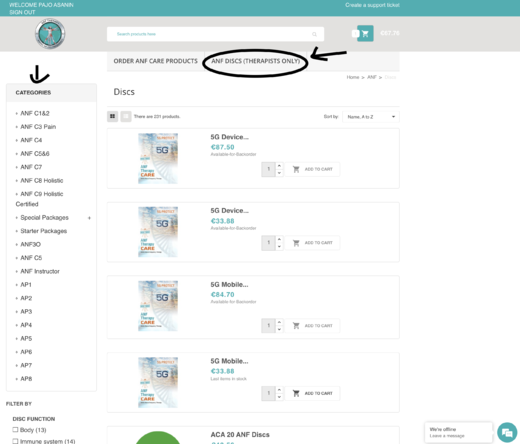Open the first 5G Device product thumbnail
The width and height of the screenshot is (520, 444).
[158, 158]
